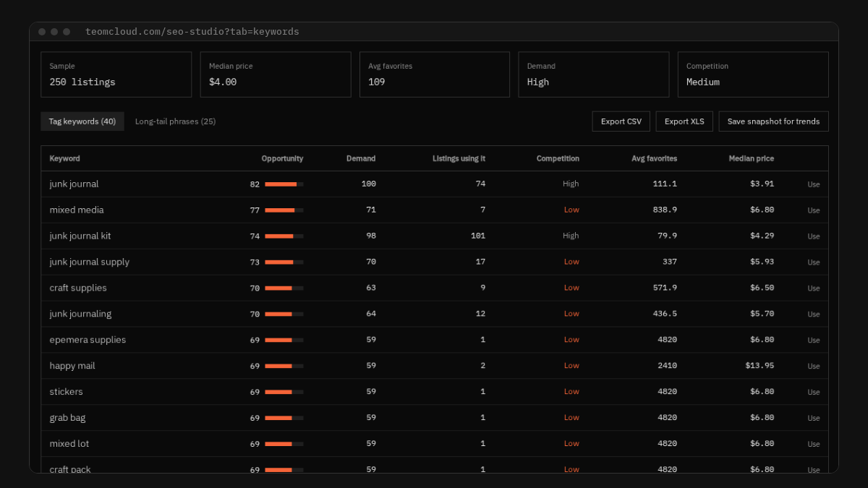Save snapshot for trends
868x488 pixels.
(774, 121)
